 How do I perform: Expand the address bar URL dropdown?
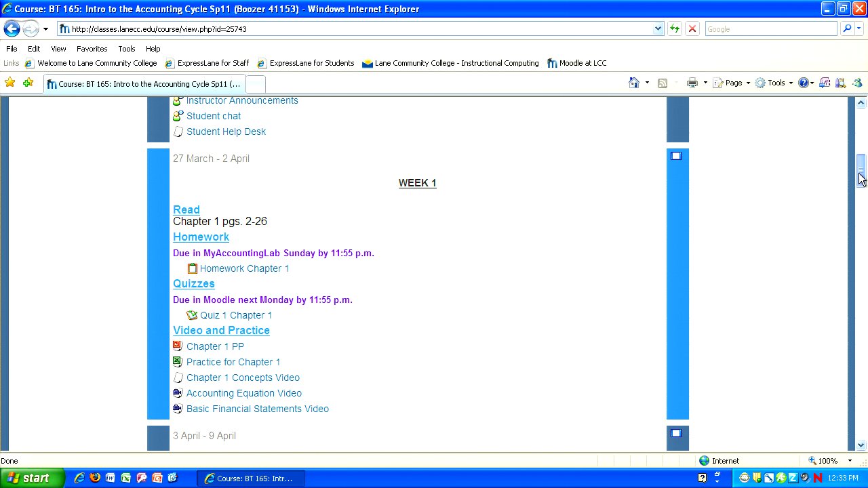[658, 28]
